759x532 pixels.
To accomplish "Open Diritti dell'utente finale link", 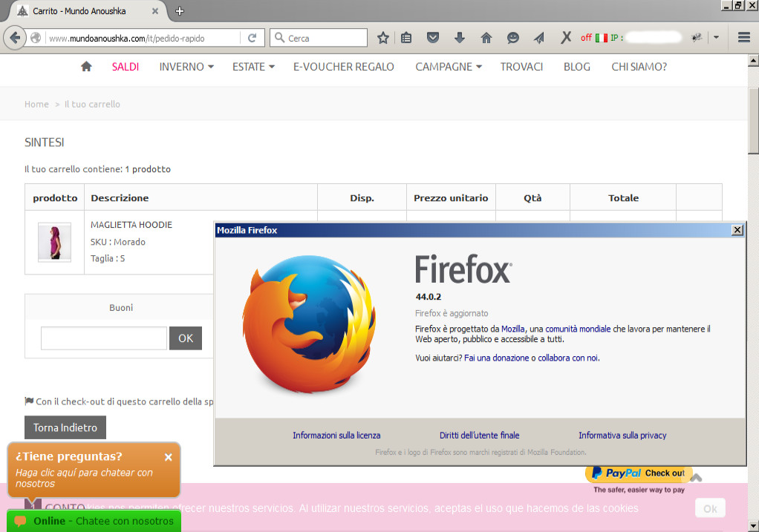I will click(x=479, y=436).
